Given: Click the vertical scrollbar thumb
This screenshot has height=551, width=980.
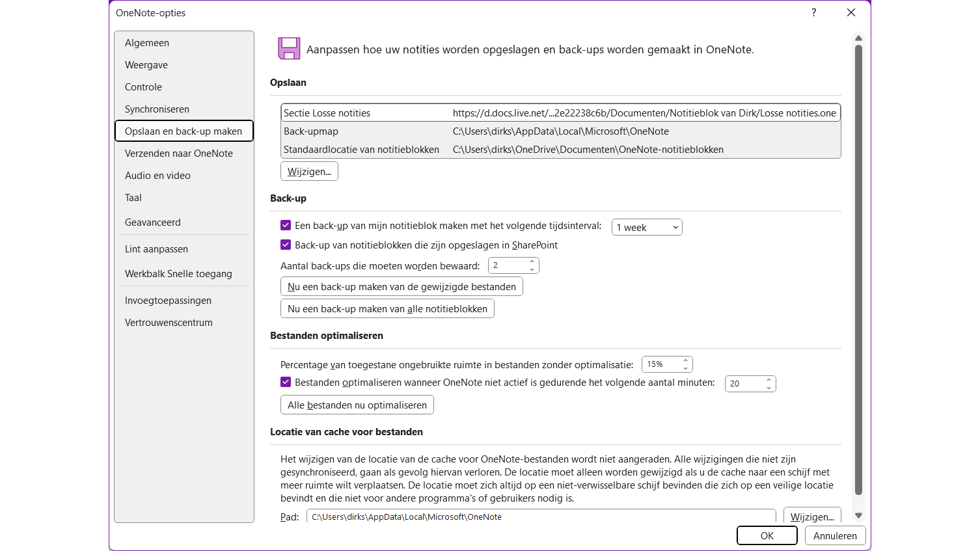Looking at the screenshot, I should 858,270.
